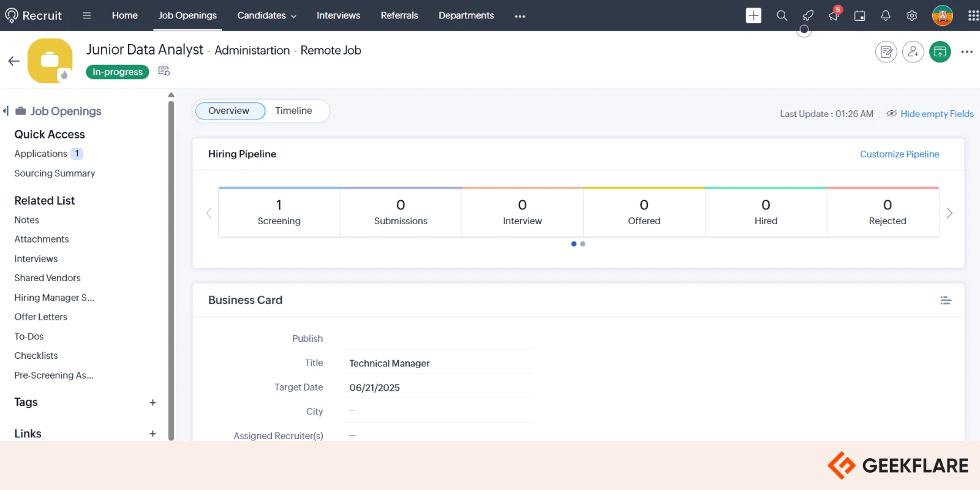Open Checklists in Related List
The image size is (980, 490).
coord(36,356)
